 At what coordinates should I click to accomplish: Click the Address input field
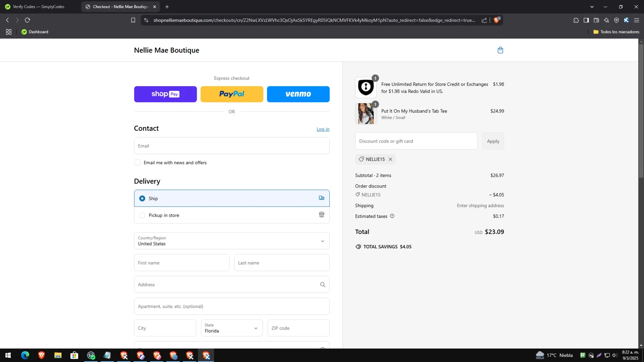pos(232,285)
